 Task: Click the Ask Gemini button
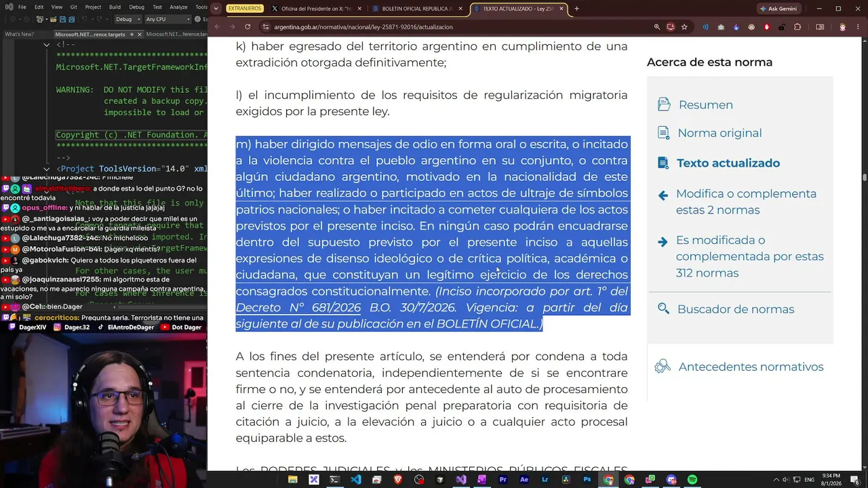coord(781,9)
